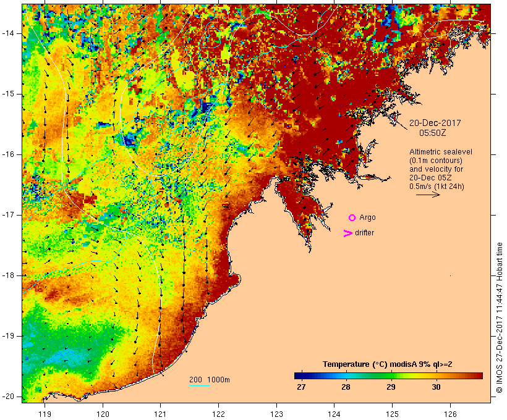Click the dark blue end of color bar

point(299,376)
